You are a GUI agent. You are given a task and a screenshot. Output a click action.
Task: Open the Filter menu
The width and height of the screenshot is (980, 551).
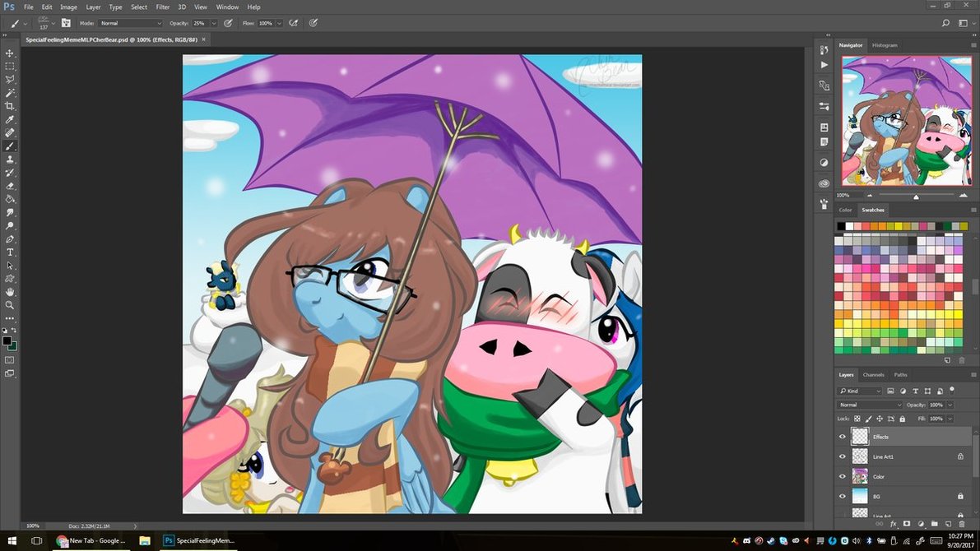pos(163,7)
